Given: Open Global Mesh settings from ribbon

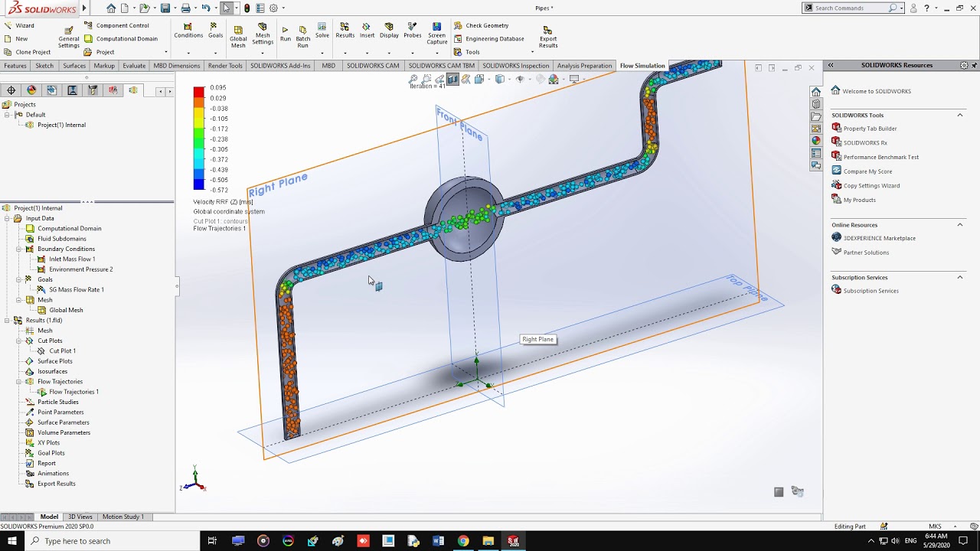Looking at the screenshot, I should [238, 37].
